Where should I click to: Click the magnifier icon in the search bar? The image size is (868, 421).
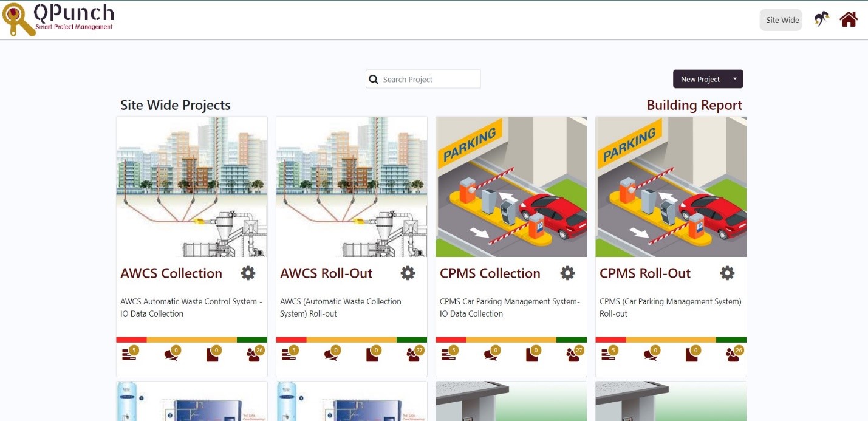coord(373,79)
